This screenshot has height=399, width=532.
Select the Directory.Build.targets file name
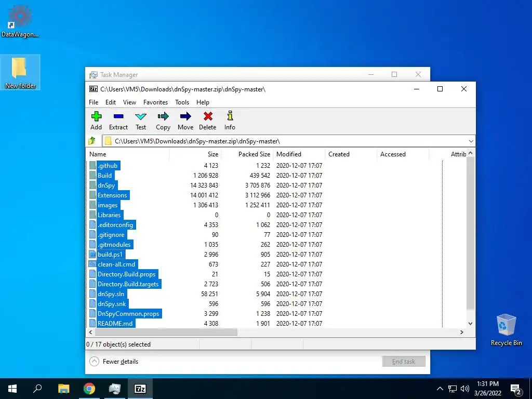click(x=128, y=284)
